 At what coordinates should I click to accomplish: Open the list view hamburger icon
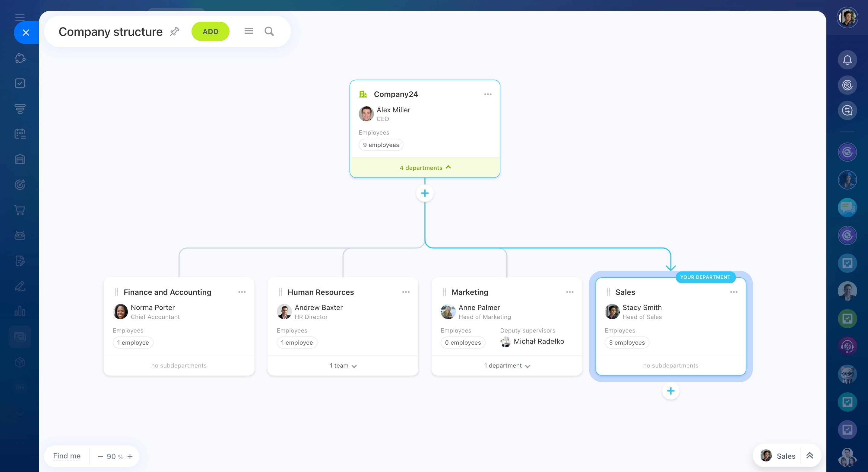(x=249, y=31)
